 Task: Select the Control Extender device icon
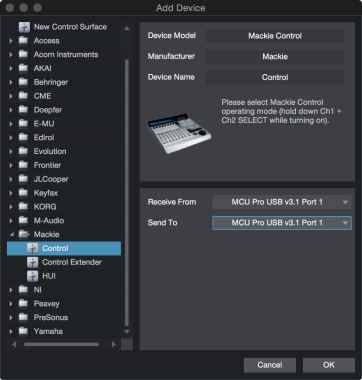(32, 262)
